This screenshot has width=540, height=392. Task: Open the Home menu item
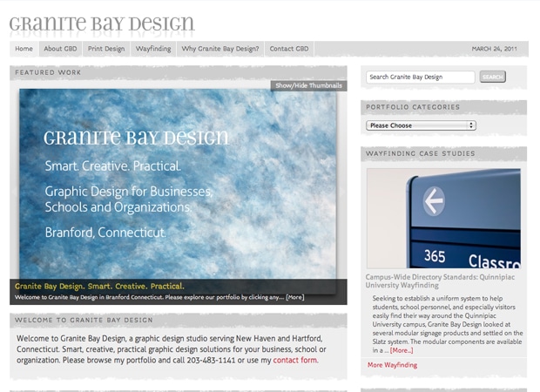(x=24, y=49)
